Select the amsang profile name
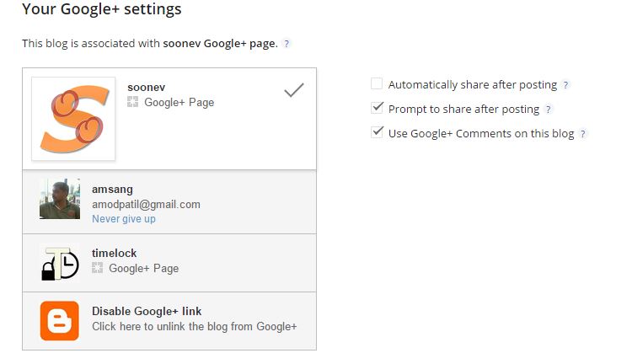Viewport: 632px width, 364px height. tap(112, 189)
